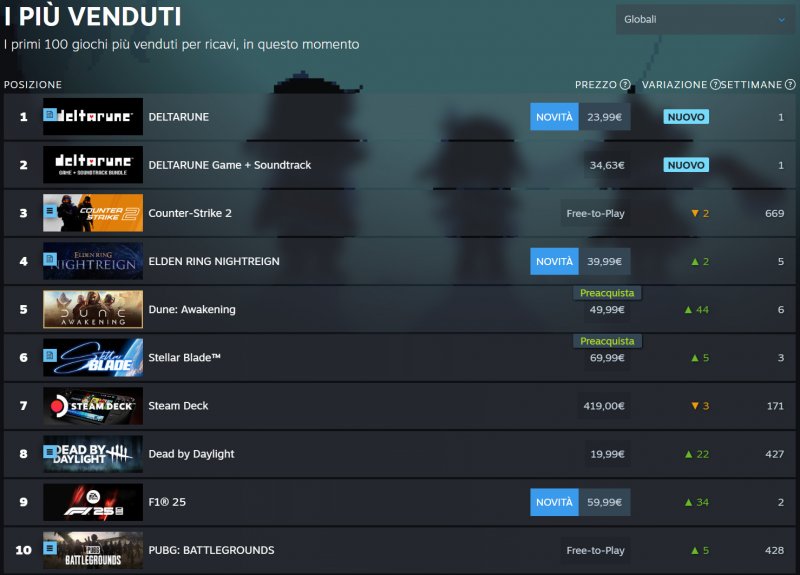Click the Counter-Strike 2 title
This screenshot has width=800, height=575.
click(x=190, y=213)
